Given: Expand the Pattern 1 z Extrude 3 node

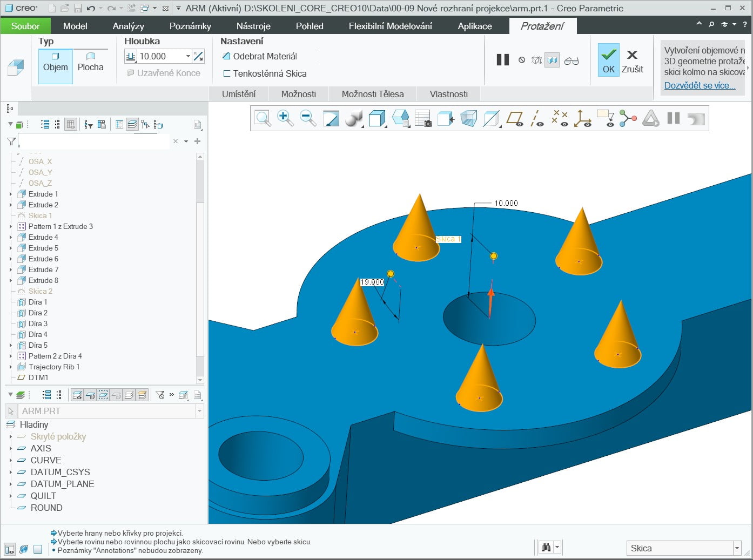Looking at the screenshot, I should (x=11, y=226).
